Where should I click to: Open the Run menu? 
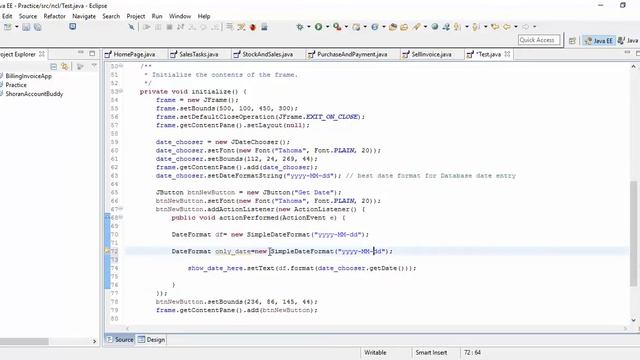157,16
